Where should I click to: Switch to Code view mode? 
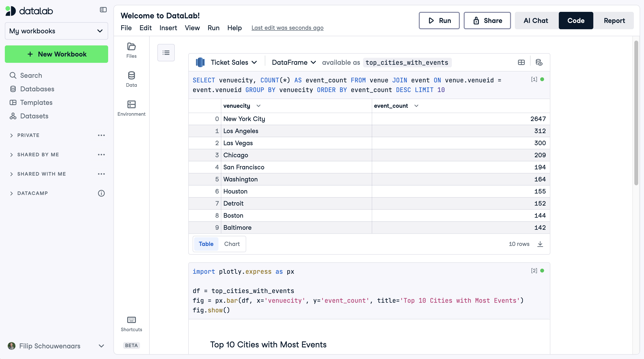575,21
